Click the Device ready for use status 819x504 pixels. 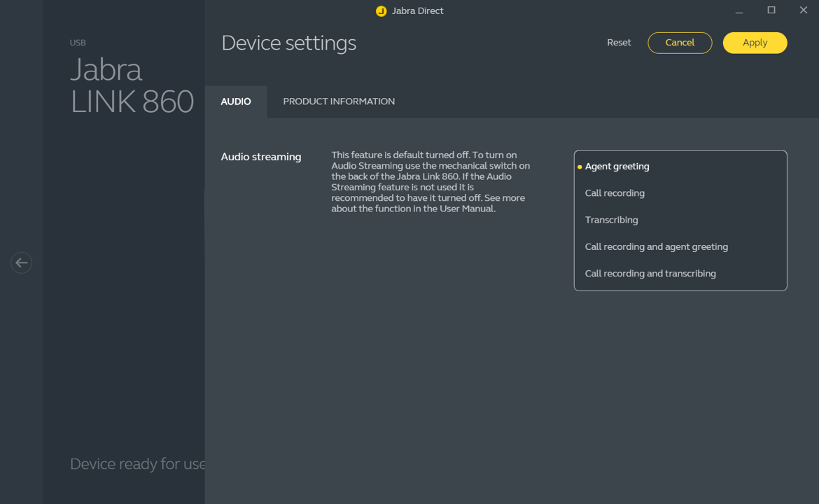tap(137, 464)
